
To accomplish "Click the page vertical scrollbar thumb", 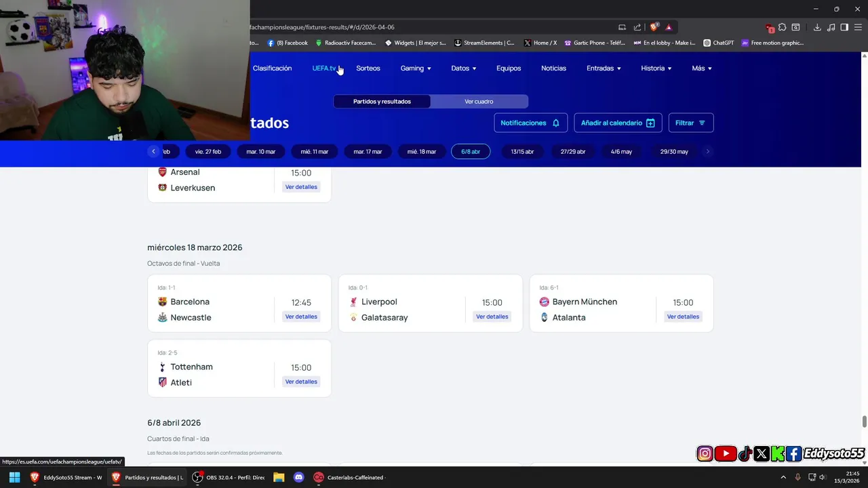I will 864,422.
